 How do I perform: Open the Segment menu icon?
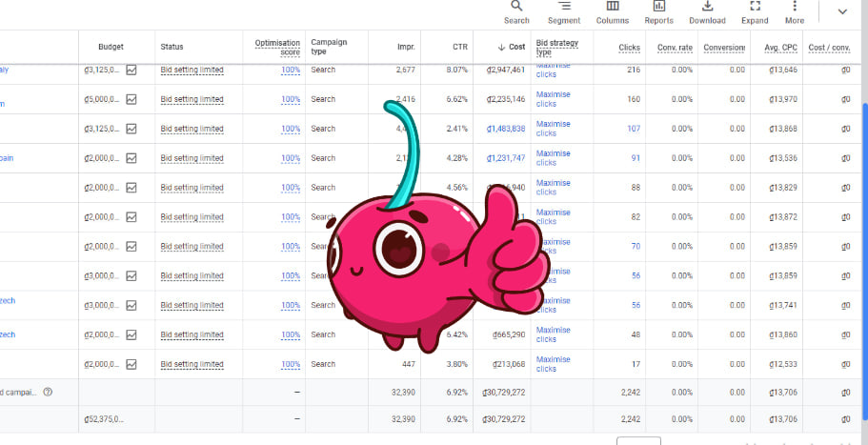pos(563,12)
